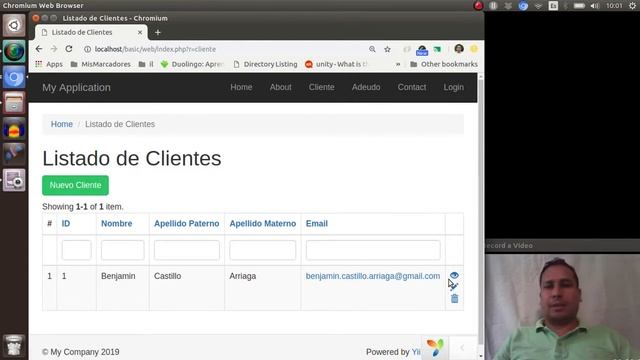Click the Apellido Paterno filter input
The image size is (640, 360).
coord(187,250)
